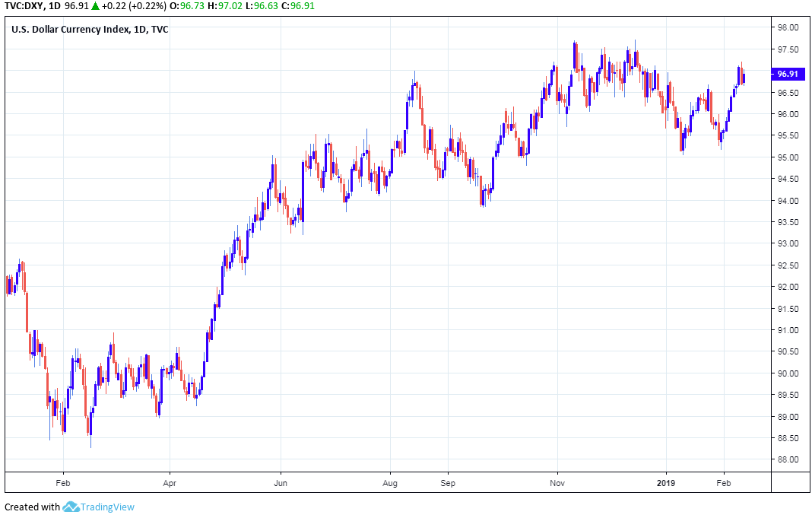The height and width of the screenshot is (518, 812).
Task: Select the 93.00 price axis label
Action: [788, 244]
